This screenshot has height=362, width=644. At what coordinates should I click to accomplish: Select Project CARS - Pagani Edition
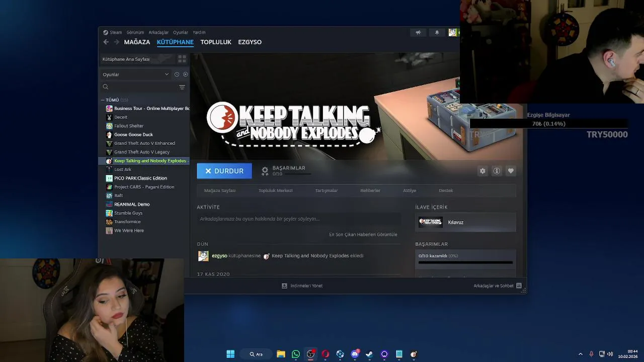click(x=144, y=187)
